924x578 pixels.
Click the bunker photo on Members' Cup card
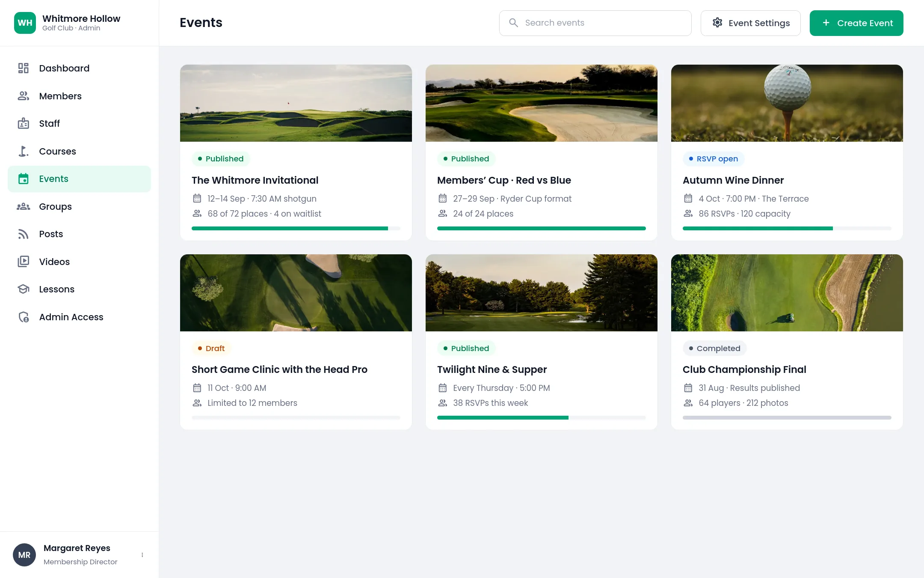pos(542,103)
